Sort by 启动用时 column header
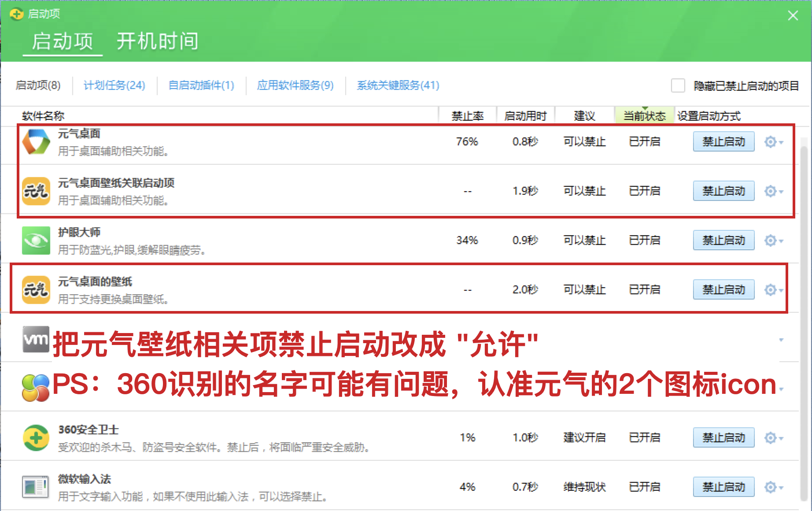This screenshot has width=812, height=511. 525,116
